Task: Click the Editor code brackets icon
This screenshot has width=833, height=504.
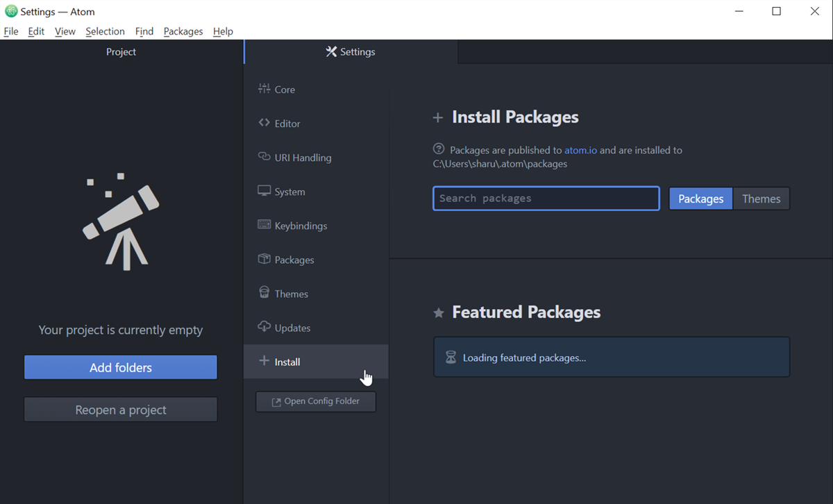Action: (264, 123)
